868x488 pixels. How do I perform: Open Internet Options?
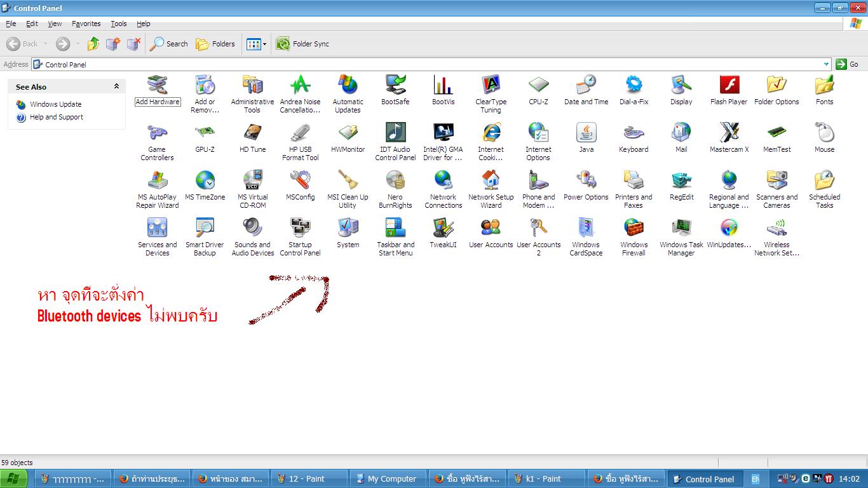[538, 142]
